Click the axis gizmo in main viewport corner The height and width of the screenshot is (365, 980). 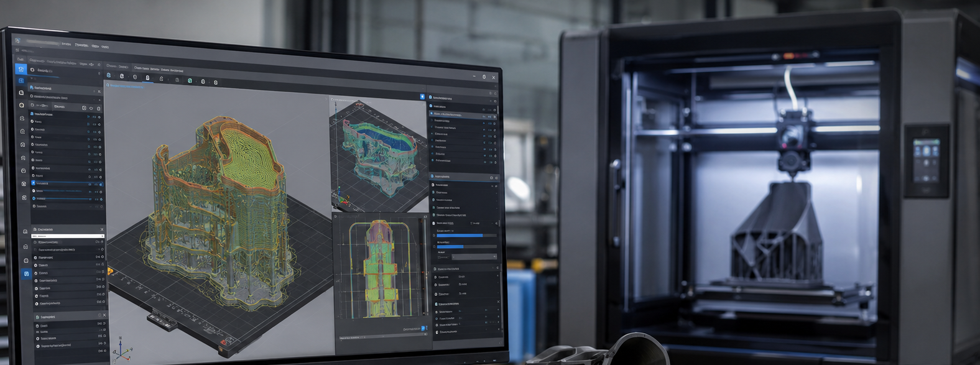[x=122, y=351]
